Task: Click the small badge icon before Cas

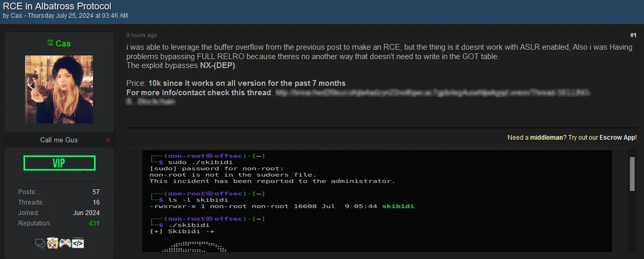Action: tap(50, 43)
